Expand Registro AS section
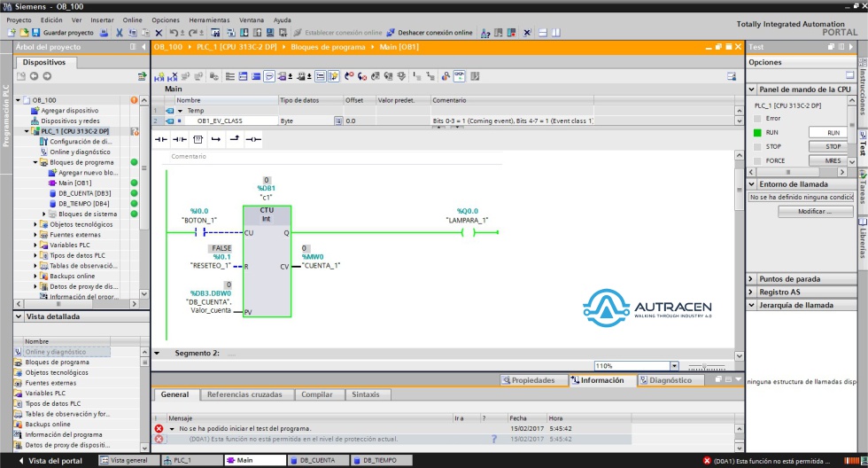The width and height of the screenshot is (868, 468). pyautogui.click(x=752, y=292)
